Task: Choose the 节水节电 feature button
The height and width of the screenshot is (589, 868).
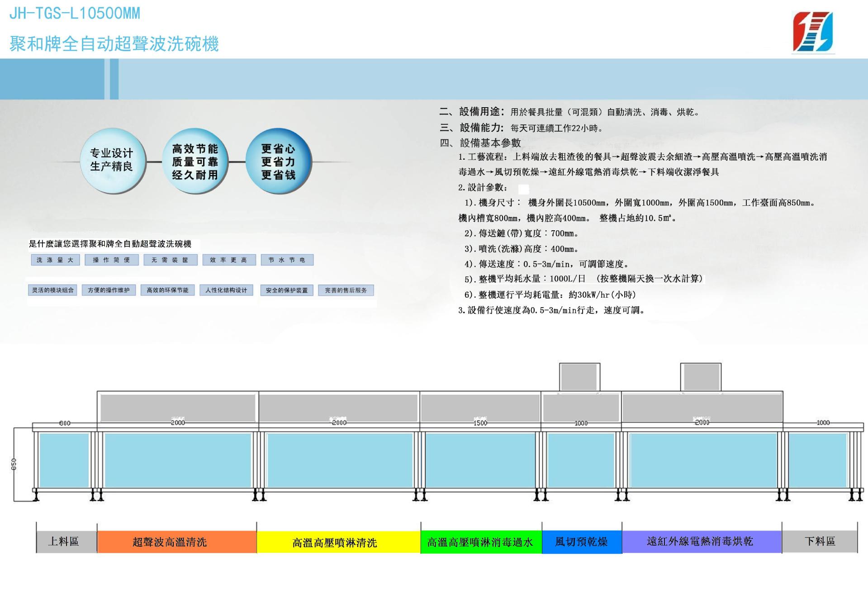Action: (287, 260)
